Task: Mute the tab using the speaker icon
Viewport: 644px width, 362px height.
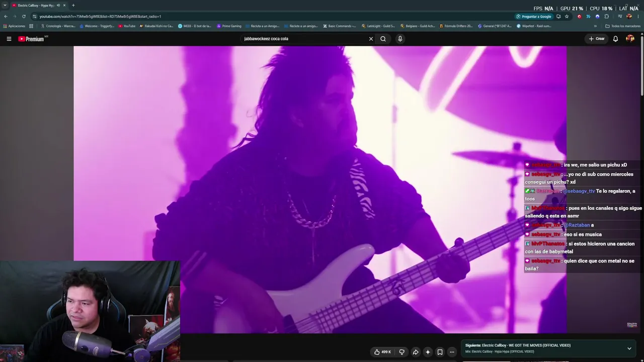Action: click(58, 5)
